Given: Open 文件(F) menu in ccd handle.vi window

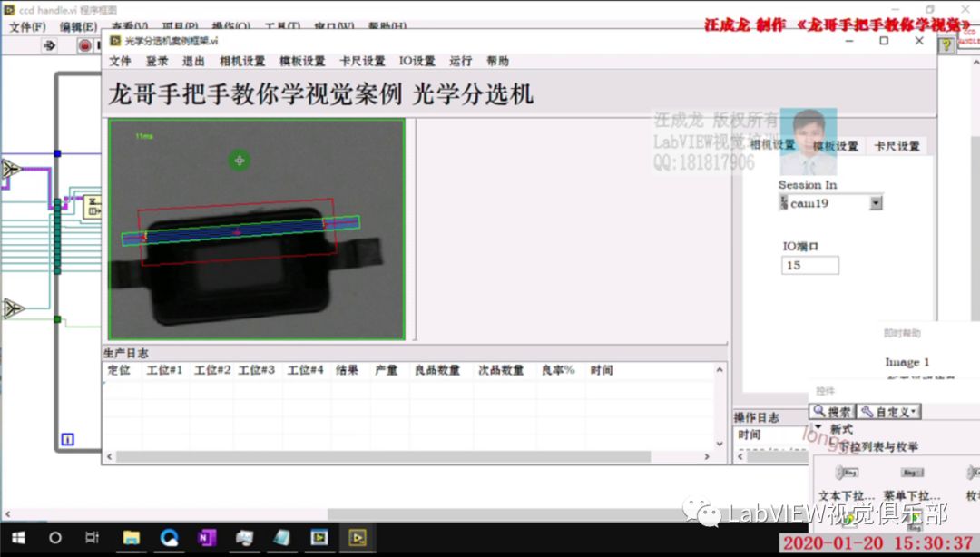Looking at the screenshot, I should (27, 27).
